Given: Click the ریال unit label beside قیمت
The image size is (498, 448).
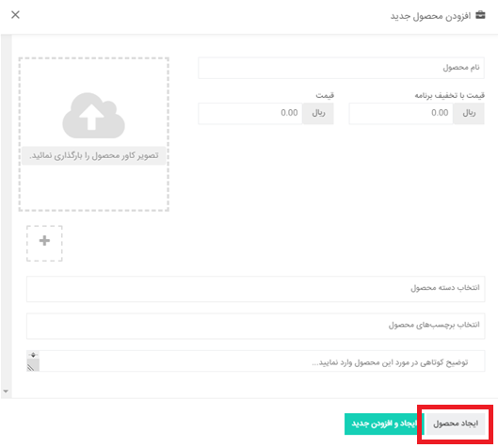Looking at the screenshot, I should pos(318,113).
